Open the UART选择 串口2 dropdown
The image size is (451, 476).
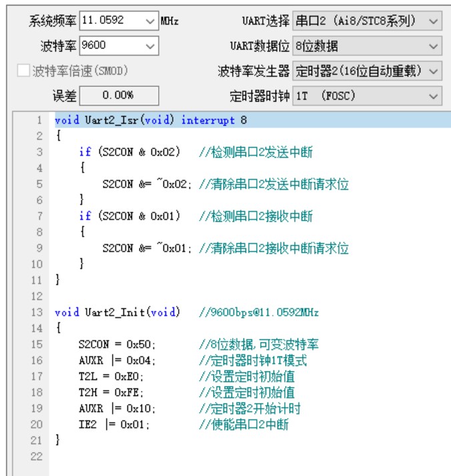(x=367, y=21)
